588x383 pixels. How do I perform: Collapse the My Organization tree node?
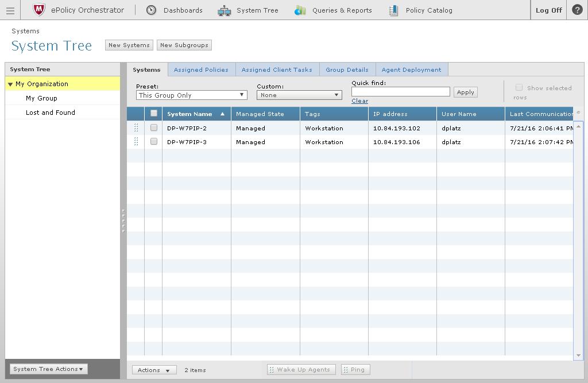pos(10,84)
